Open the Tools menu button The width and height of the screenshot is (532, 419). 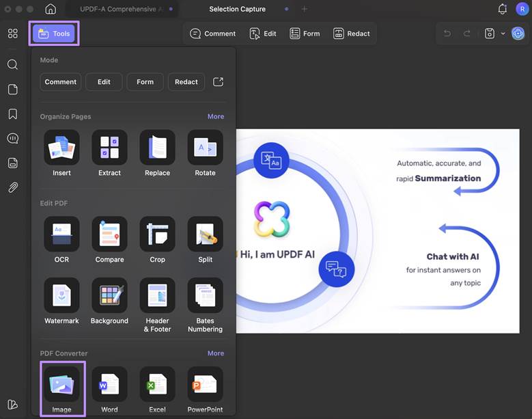(54, 33)
